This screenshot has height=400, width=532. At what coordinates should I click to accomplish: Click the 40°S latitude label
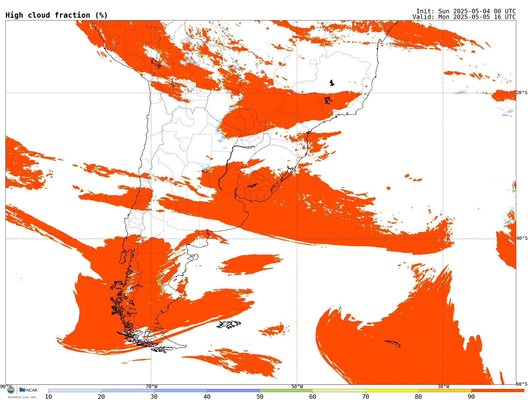(522, 238)
